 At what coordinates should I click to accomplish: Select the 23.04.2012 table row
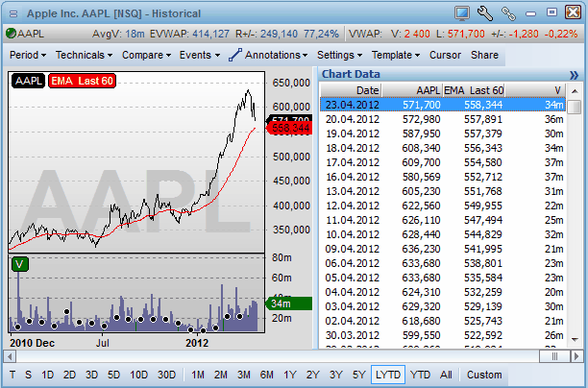pos(443,105)
